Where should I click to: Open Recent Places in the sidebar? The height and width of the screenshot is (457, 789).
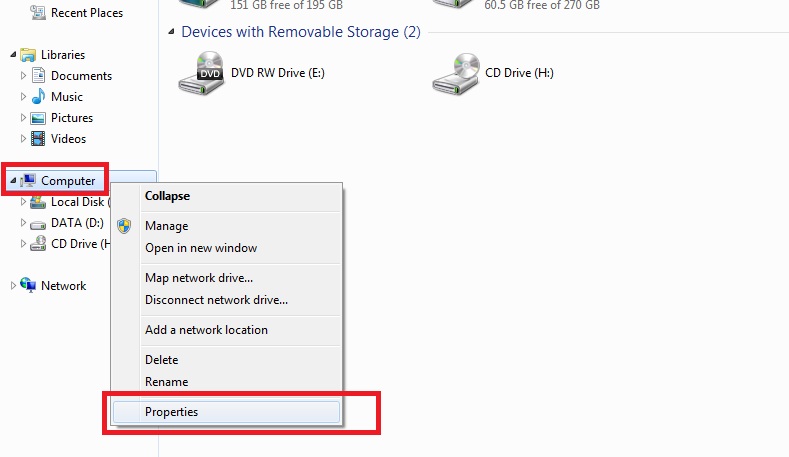[86, 13]
